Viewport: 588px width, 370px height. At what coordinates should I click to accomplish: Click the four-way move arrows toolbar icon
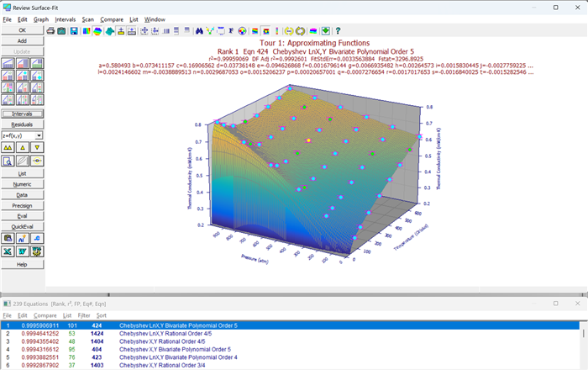click(x=144, y=31)
